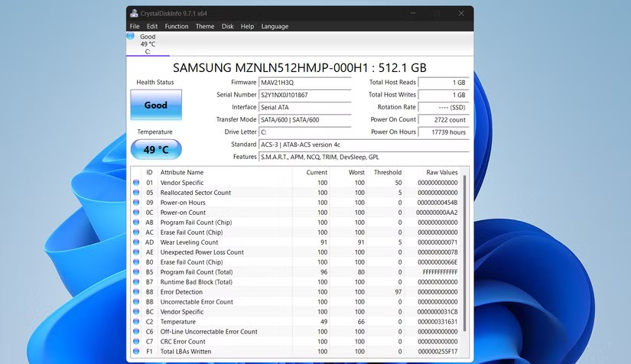Click status icon beside Total LBAs Written
631x364 pixels.
coord(136,352)
